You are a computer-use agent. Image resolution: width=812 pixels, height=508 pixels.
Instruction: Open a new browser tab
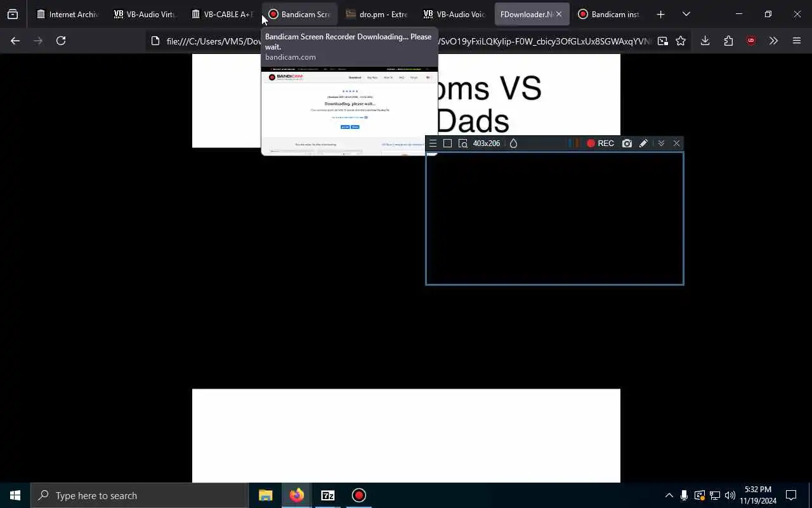click(x=660, y=14)
